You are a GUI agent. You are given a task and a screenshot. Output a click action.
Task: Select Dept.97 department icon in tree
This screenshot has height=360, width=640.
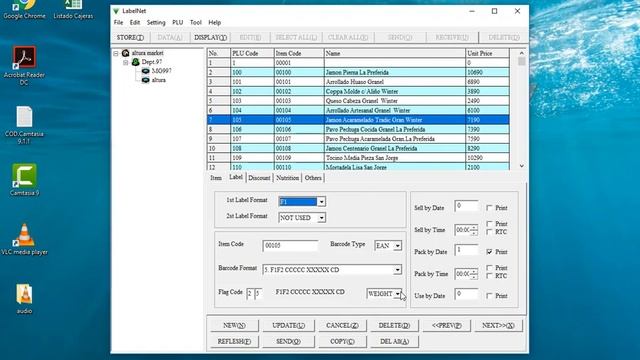136,62
